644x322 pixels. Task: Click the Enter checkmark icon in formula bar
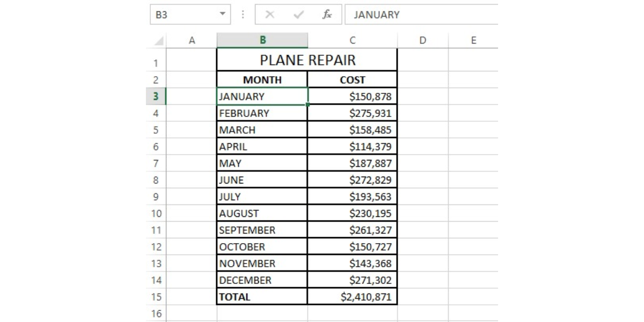(x=298, y=14)
